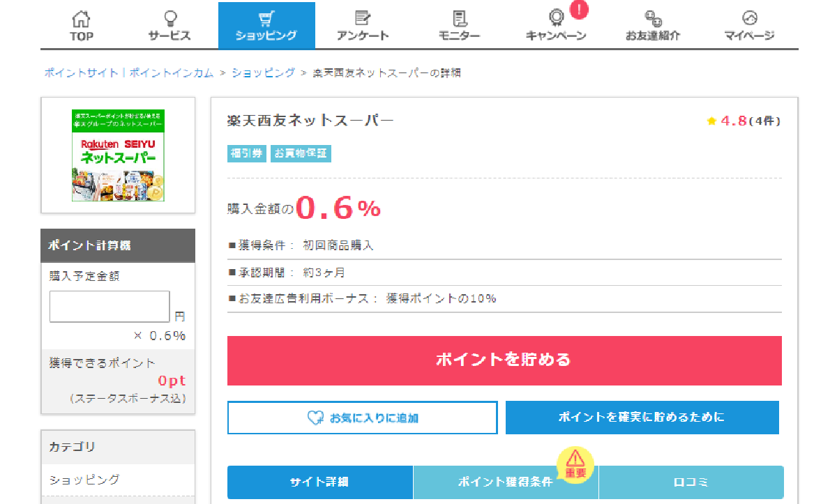
Task: Click the 0pt earned points value
Action: [172, 381]
